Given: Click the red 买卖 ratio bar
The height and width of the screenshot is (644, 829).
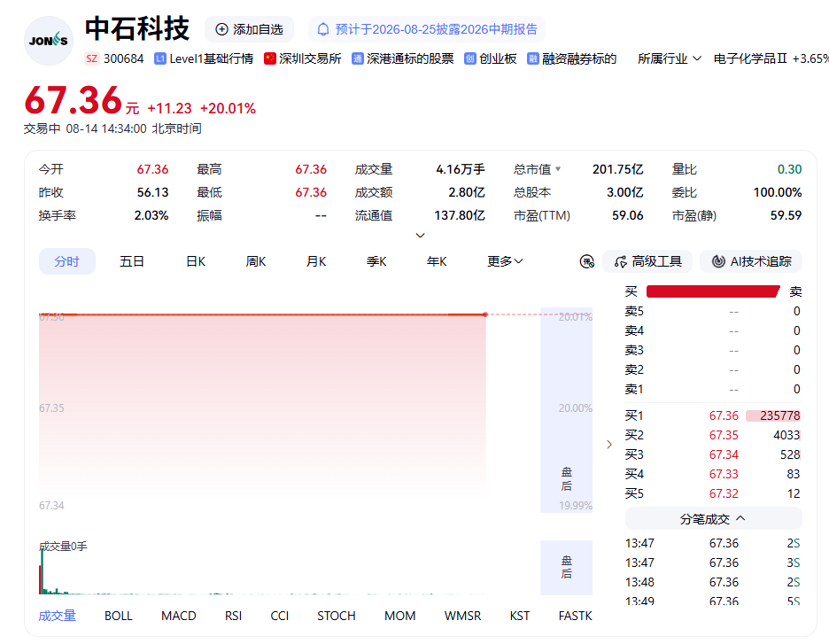Looking at the screenshot, I should (713, 291).
